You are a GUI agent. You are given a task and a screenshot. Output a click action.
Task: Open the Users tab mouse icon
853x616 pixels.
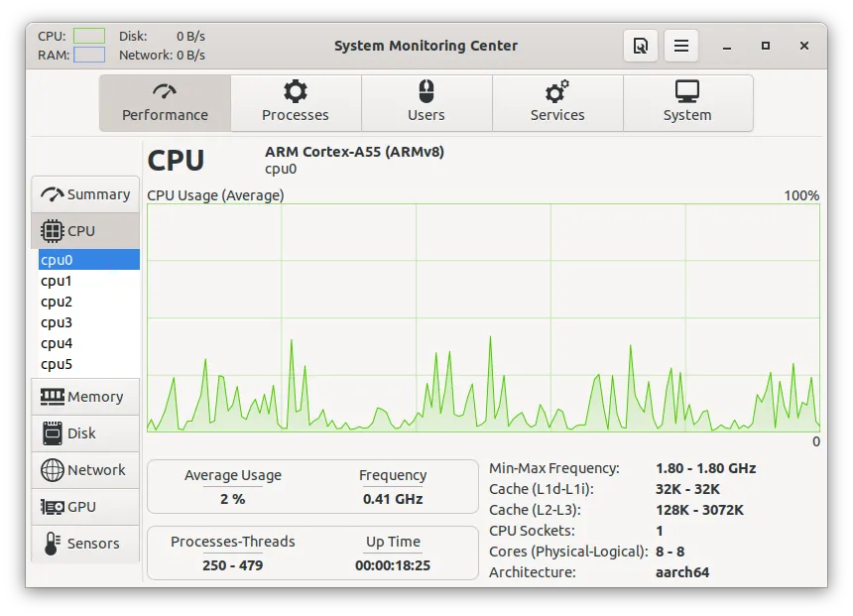(426, 92)
